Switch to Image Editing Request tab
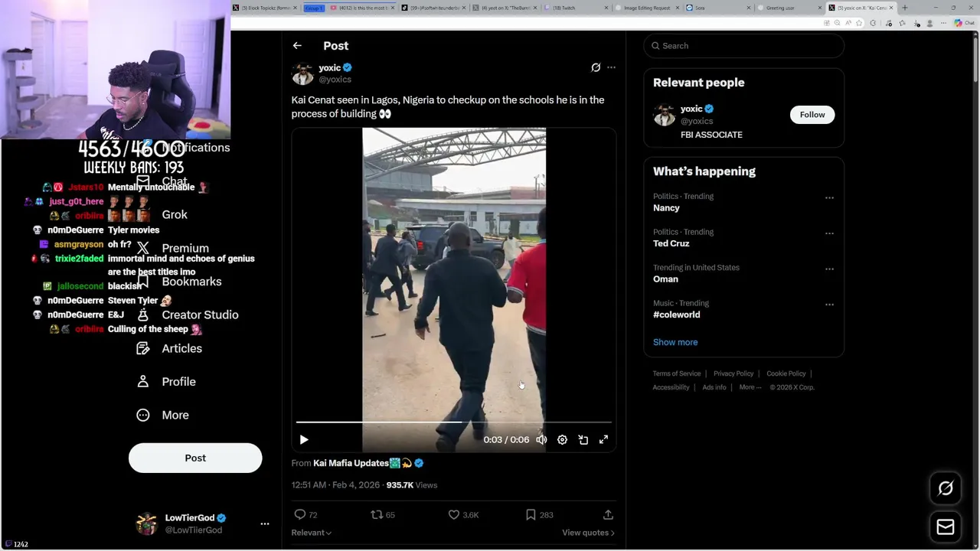Viewport: 980px width, 551px height. (647, 8)
